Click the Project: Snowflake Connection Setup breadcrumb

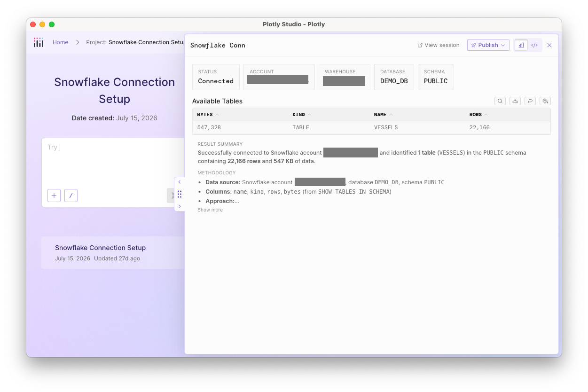135,42
